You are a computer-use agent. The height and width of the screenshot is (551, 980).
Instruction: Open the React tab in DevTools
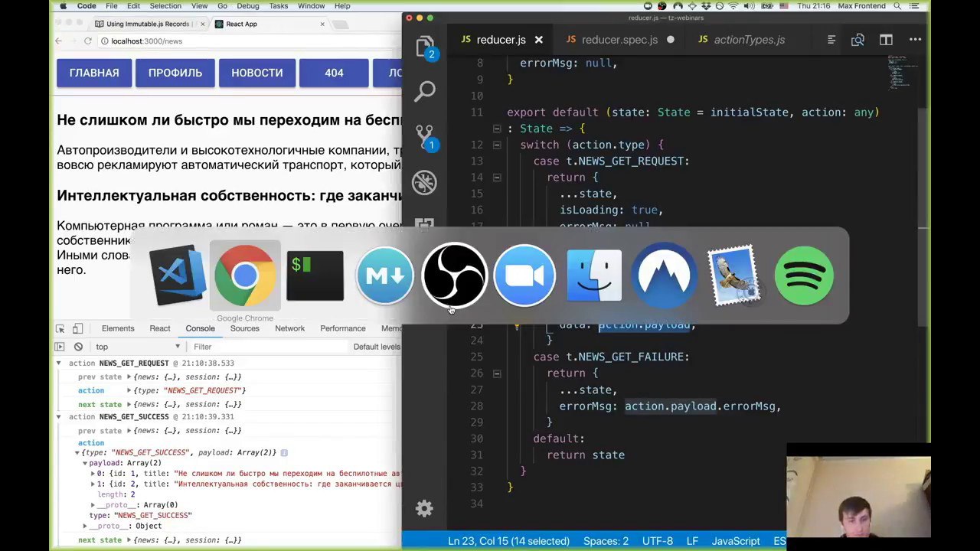[160, 328]
